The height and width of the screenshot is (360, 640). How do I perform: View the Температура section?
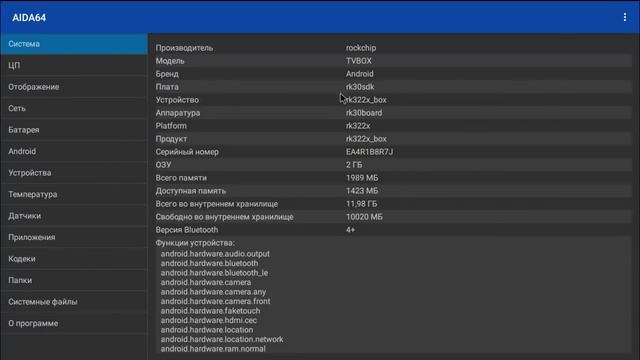pyautogui.click(x=74, y=194)
